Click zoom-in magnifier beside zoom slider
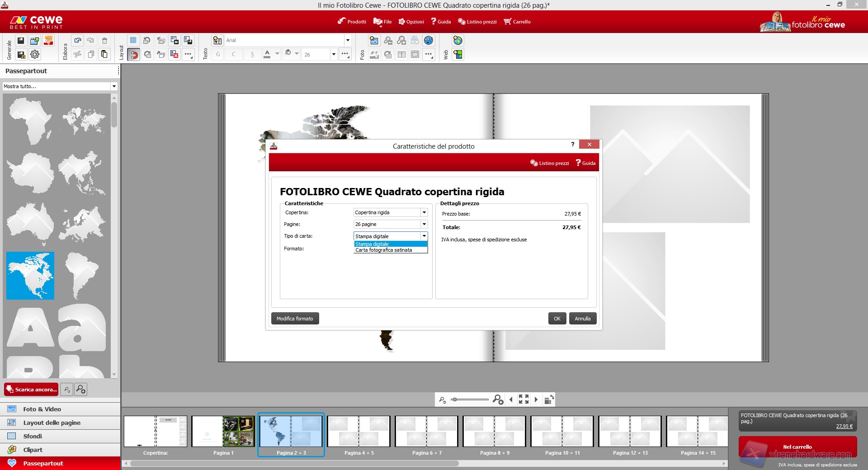Screen dimensions: 868x470 click(498, 399)
